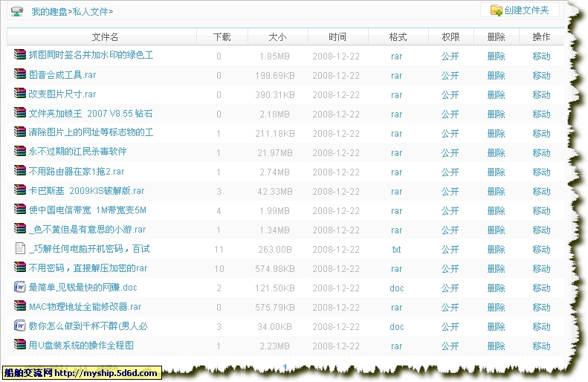Change 公开 permission for 教你怎么做到千杯不醉 row

[450, 326]
